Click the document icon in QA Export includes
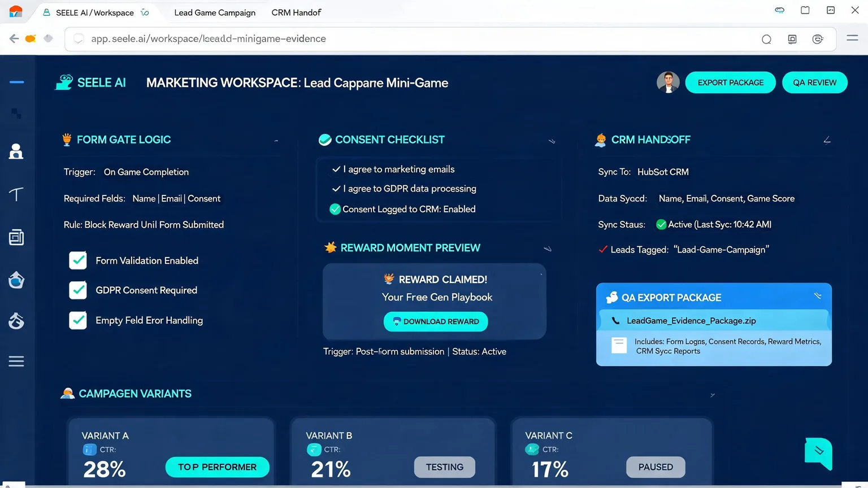868x488 pixels. (x=619, y=345)
